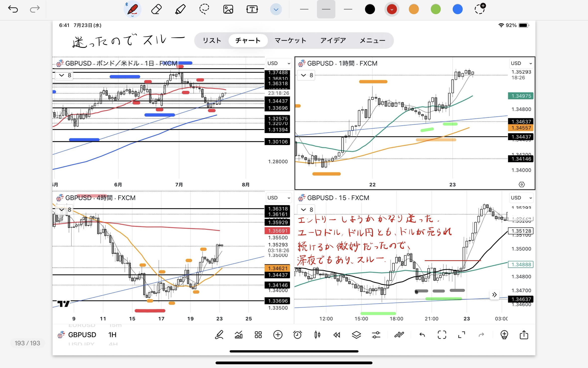
Task: Open the multi-chart layout grid
Action: pyautogui.click(x=258, y=335)
